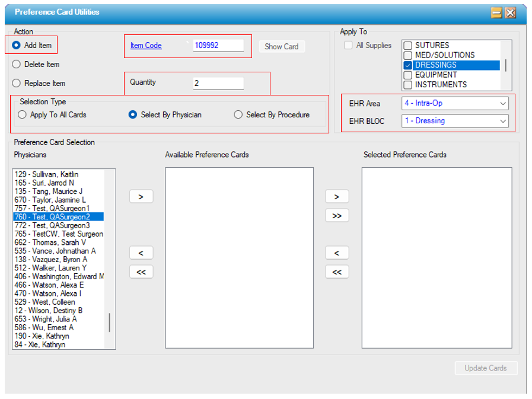Select physician 757 - Test, QASurgeon1
532x399 pixels.
coord(52,209)
